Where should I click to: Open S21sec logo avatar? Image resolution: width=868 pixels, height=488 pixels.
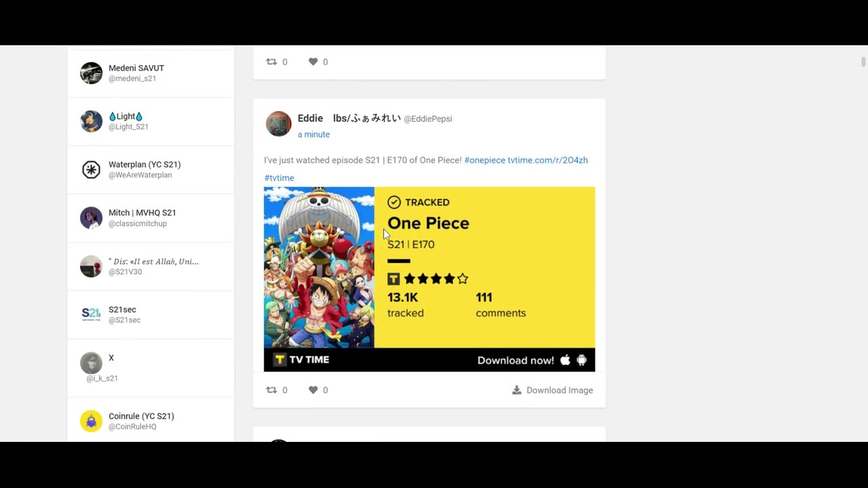click(x=91, y=314)
